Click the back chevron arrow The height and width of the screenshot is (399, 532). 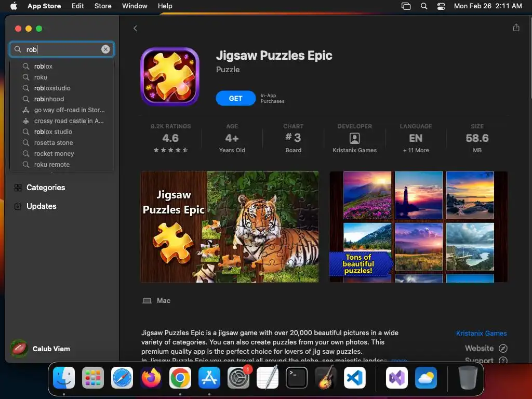(135, 28)
